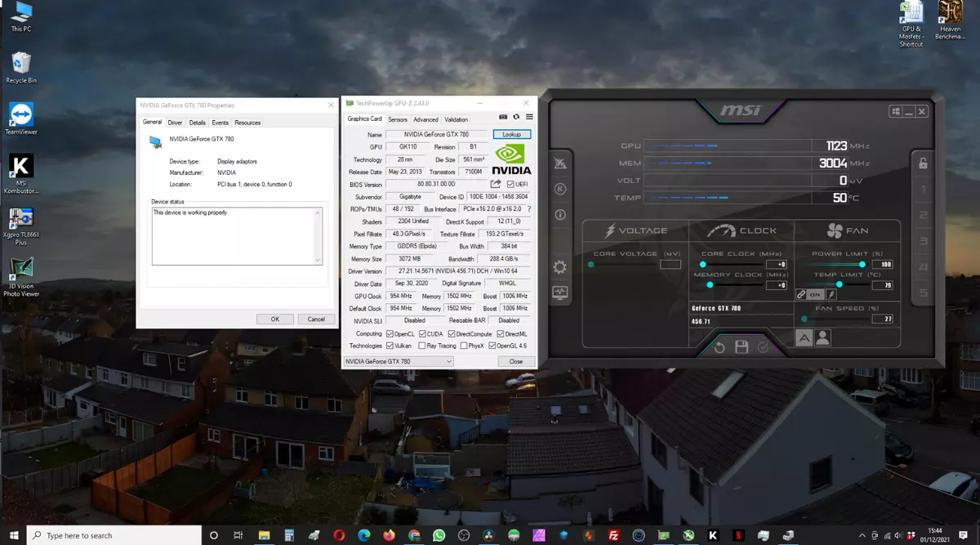Open MSI Afterburner settings gear
This screenshot has height=545, width=980.
[x=560, y=267]
